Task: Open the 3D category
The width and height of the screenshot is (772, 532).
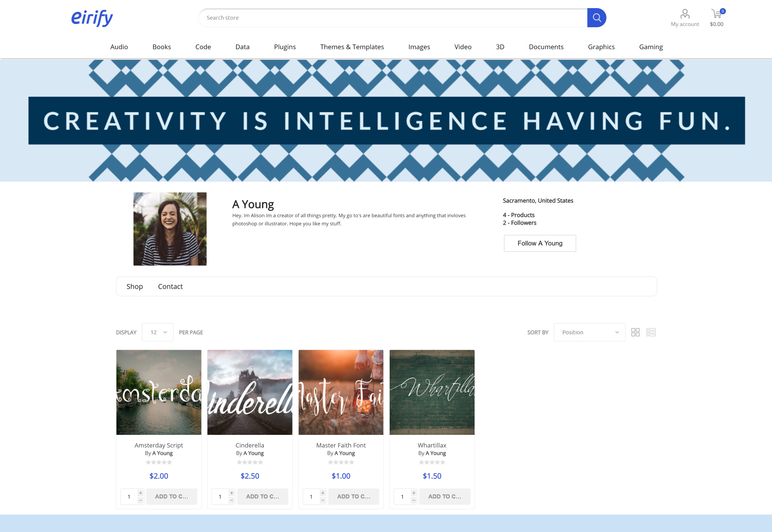Action: [x=500, y=47]
